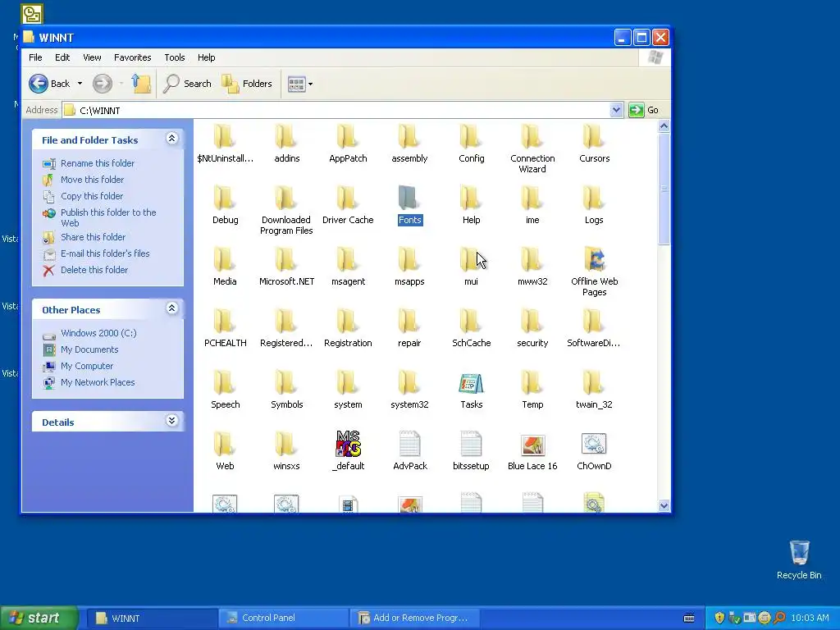The height and width of the screenshot is (630, 840).
Task: Select the $NtUninstall folder icon
Action: 225,136
